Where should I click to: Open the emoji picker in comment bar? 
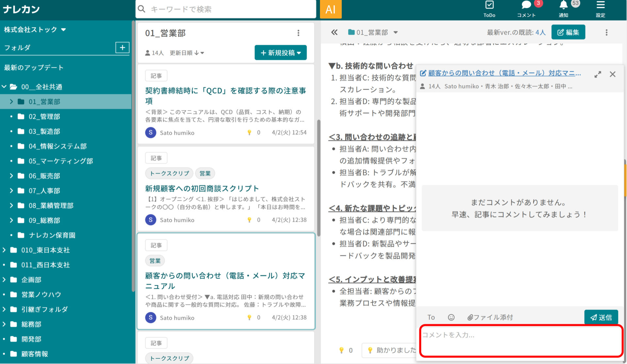[451, 317]
